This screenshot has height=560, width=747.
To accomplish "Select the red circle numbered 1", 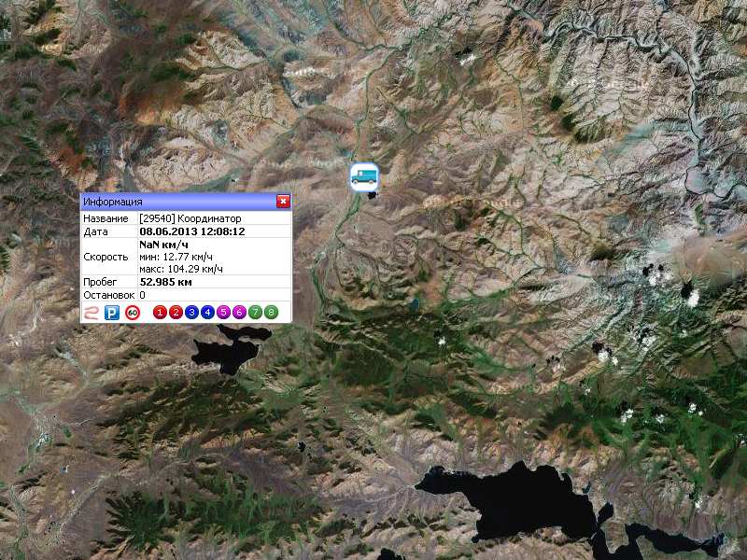I will [160, 313].
